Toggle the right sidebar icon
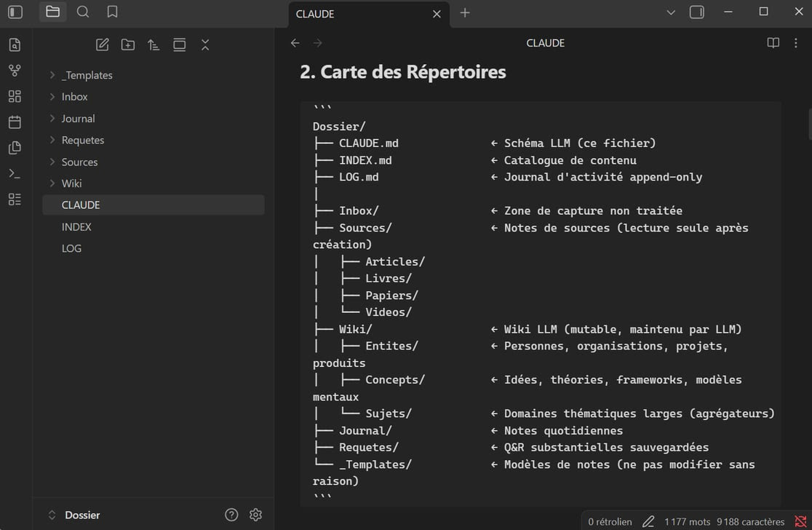This screenshot has height=530, width=812. coord(697,12)
